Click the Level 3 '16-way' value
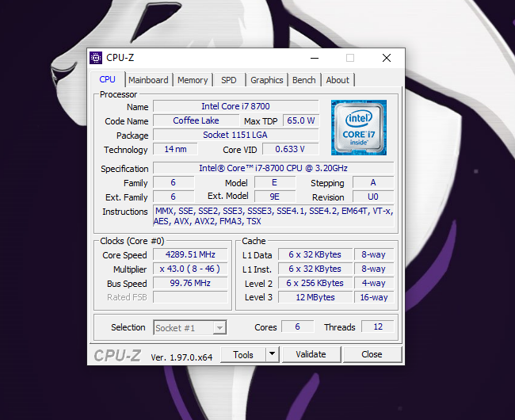The height and width of the screenshot is (420, 515). pos(374,297)
